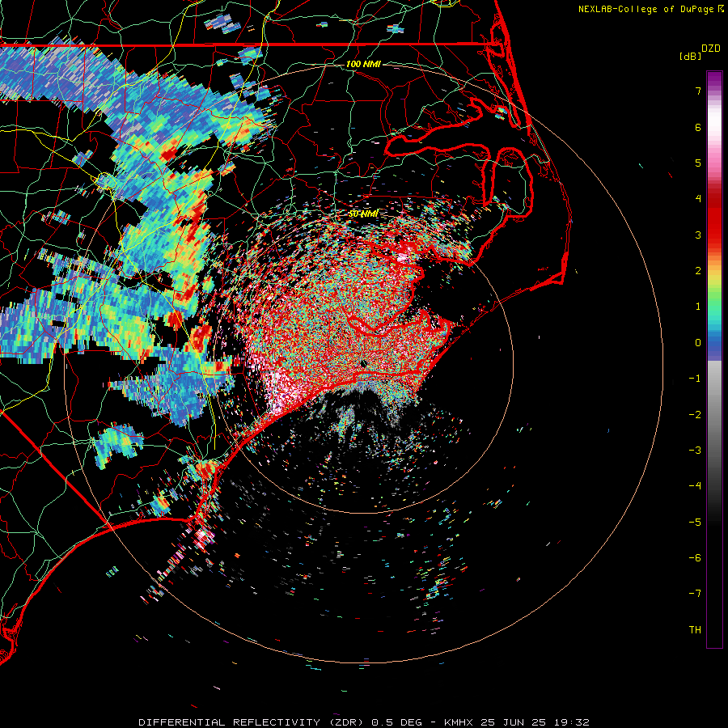The image size is (728, 728).
Task: Click the Differential Reflectivity caption at bottom
Action: [363, 722]
